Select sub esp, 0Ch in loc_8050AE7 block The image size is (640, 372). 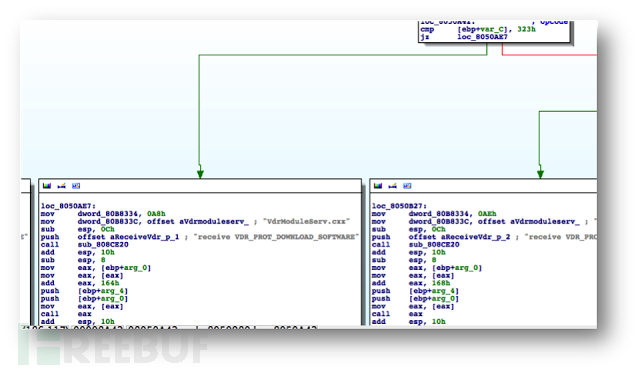[x=78, y=229]
